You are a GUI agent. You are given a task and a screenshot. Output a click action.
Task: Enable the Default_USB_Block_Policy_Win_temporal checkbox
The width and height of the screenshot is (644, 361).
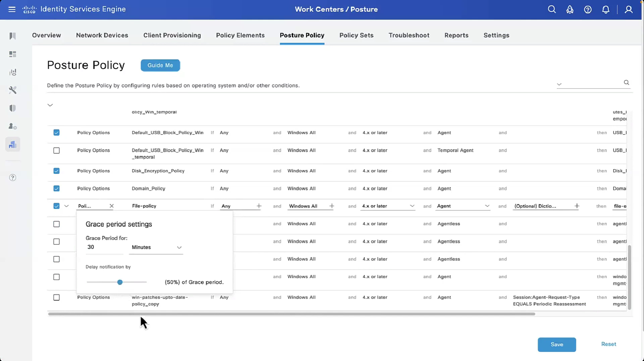57,151
